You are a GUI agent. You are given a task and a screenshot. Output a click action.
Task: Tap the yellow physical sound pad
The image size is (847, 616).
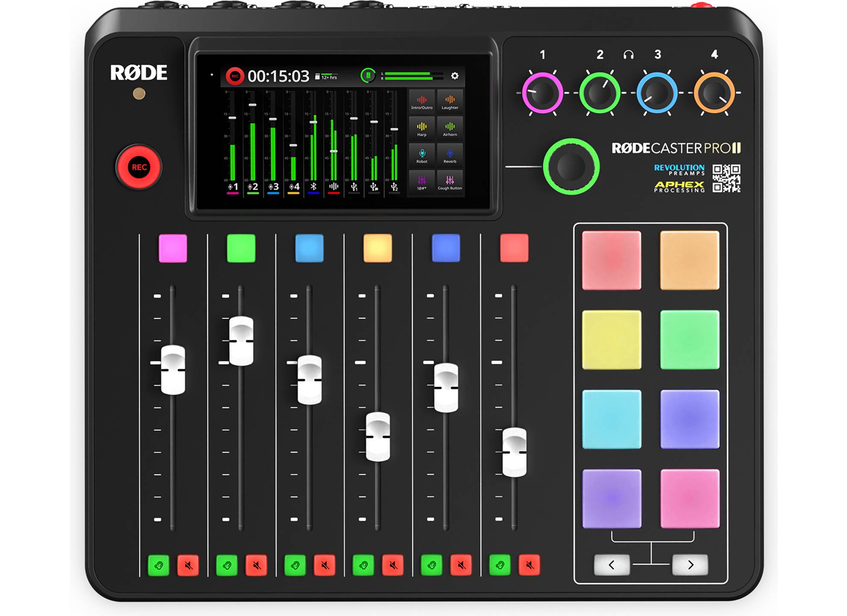[x=612, y=340]
